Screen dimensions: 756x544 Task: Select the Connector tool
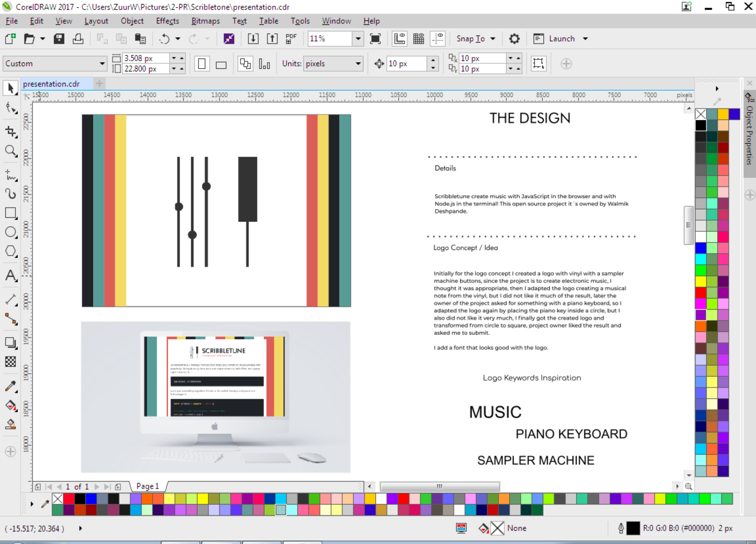[x=10, y=319]
